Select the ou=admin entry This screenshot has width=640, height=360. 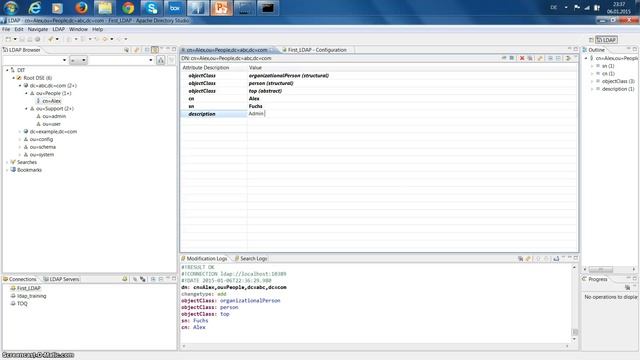pyautogui.click(x=54, y=116)
